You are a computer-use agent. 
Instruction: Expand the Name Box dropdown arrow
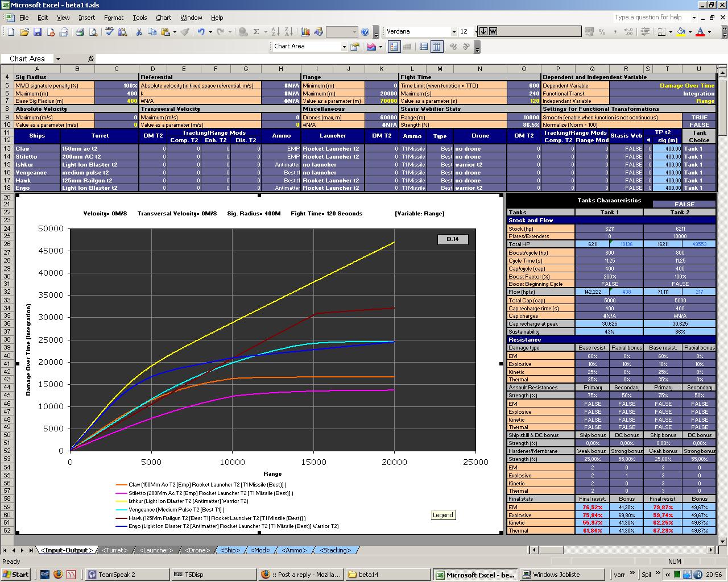tap(58, 59)
